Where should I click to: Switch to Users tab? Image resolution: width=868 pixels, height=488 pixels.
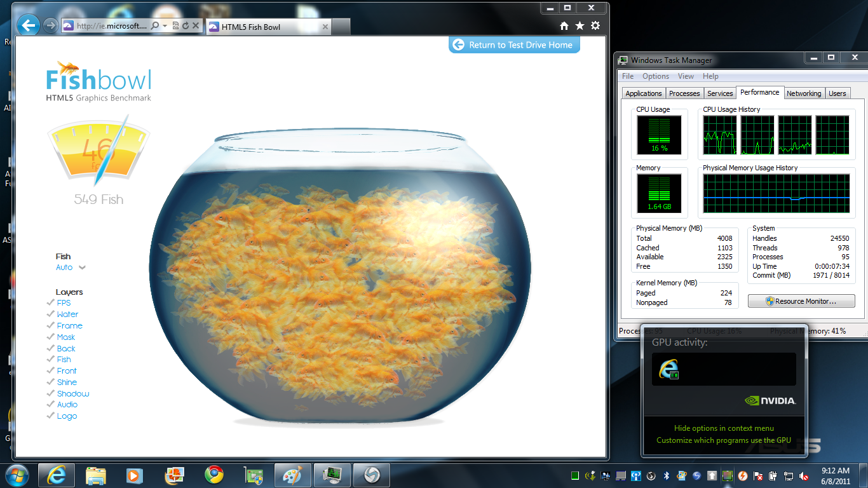[837, 93]
